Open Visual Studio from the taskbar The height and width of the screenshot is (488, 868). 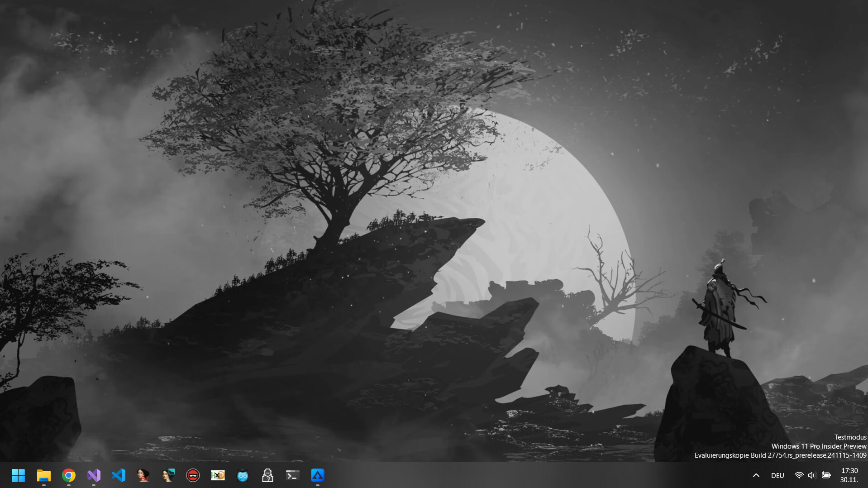pyautogui.click(x=93, y=475)
